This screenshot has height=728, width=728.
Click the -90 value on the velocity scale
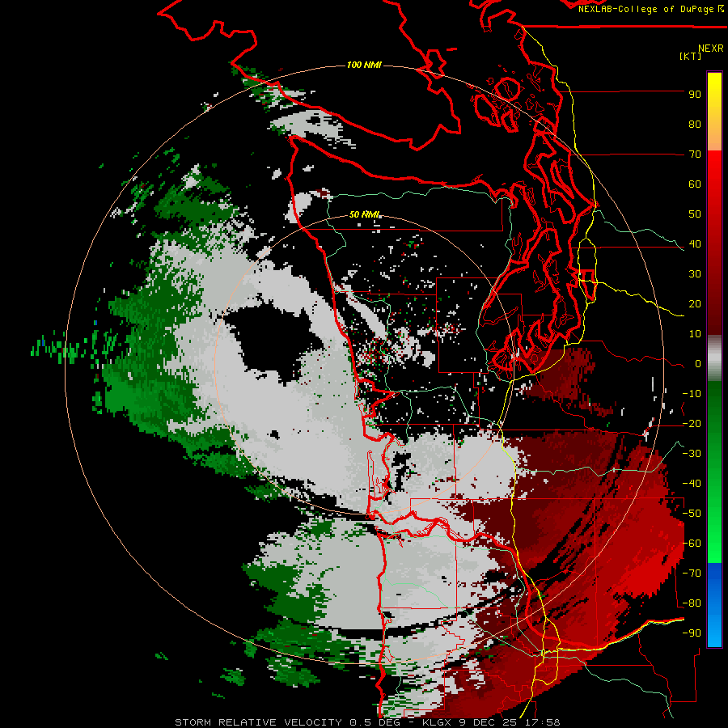point(692,633)
